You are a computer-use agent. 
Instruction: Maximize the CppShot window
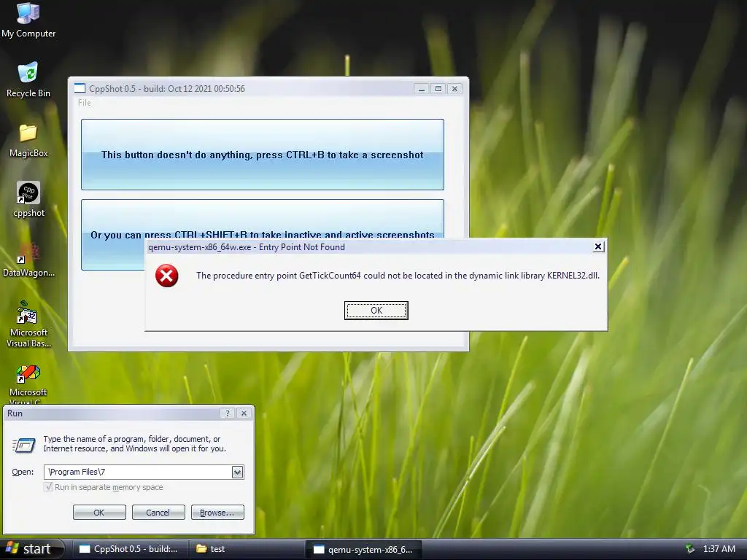click(x=438, y=88)
